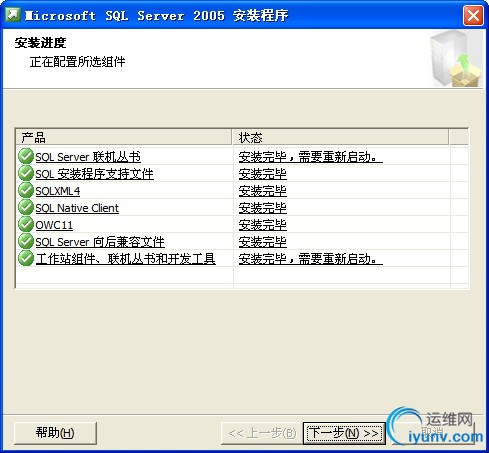489x453 pixels.
Task: Click green check icon beside SQL 安装程序支持文件
Action: 26,173
